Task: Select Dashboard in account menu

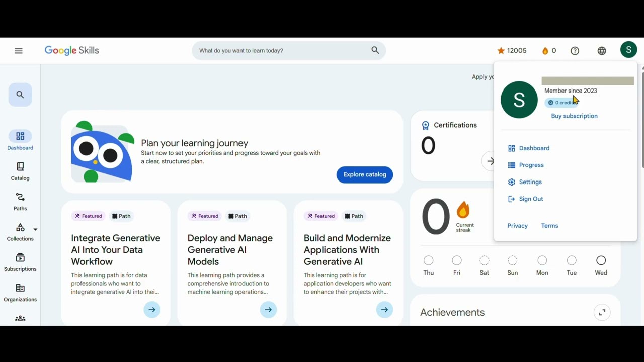Action: tap(529, 148)
